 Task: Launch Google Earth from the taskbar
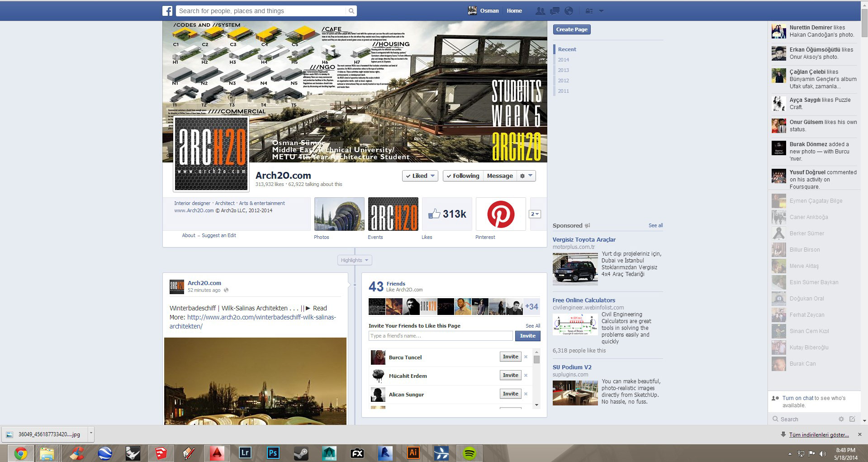tap(105, 453)
